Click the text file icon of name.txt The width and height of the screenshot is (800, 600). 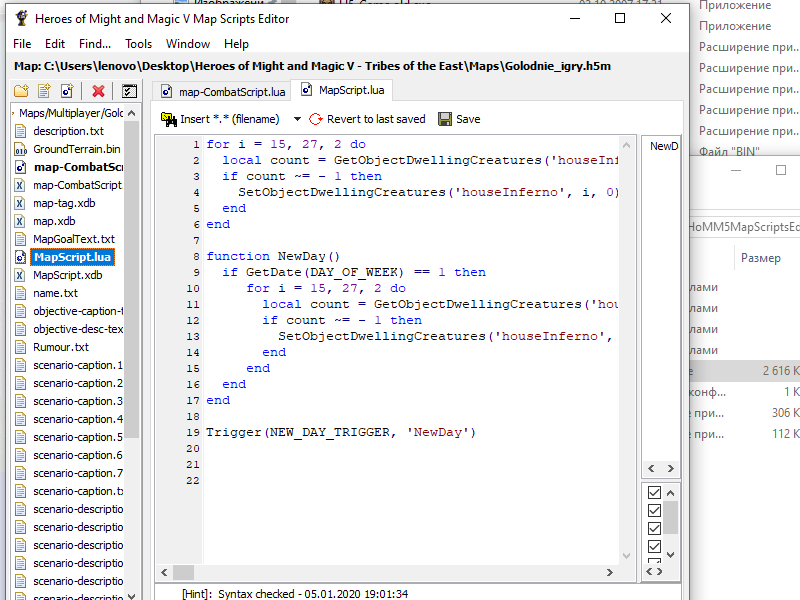[x=20, y=293]
